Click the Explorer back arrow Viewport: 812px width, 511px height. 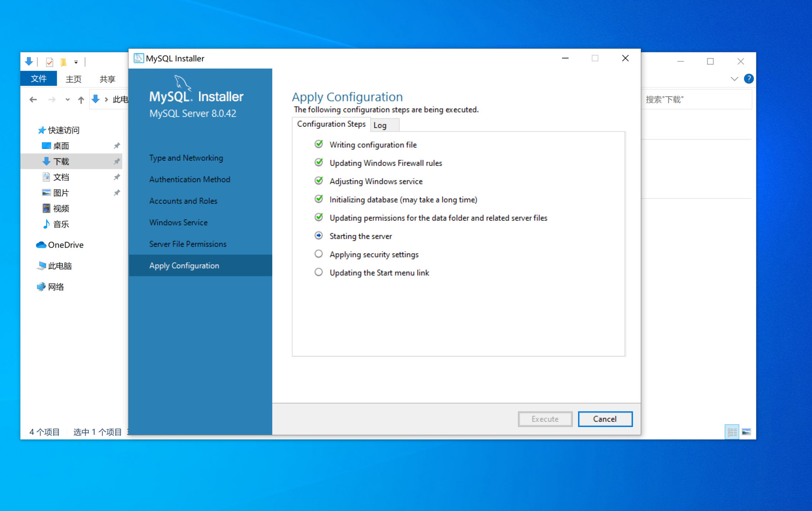click(x=33, y=100)
